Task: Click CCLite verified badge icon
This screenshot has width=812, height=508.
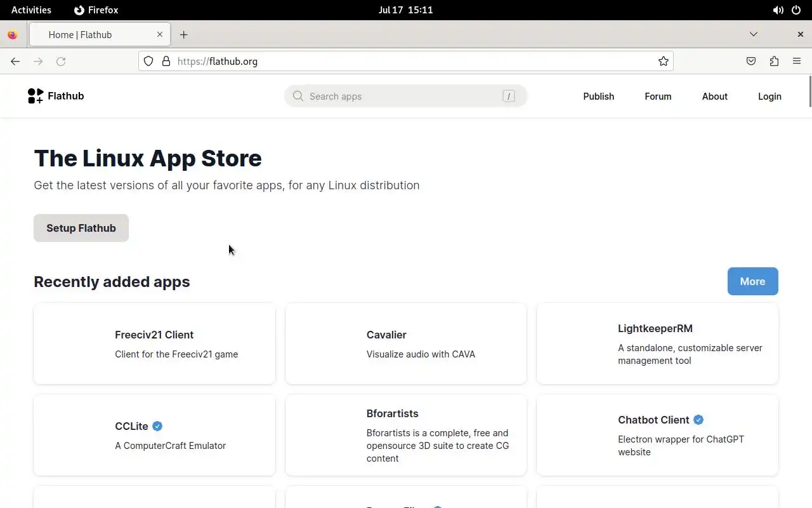Action: (x=157, y=426)
